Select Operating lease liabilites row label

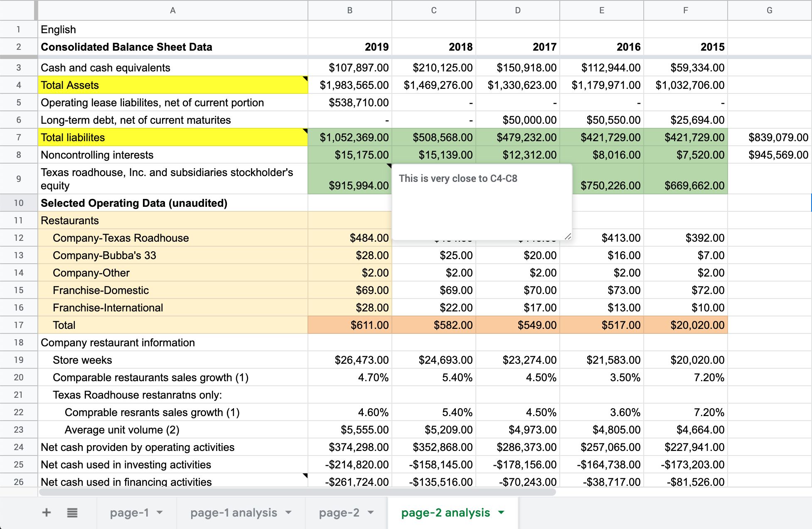tap(173, 103)
